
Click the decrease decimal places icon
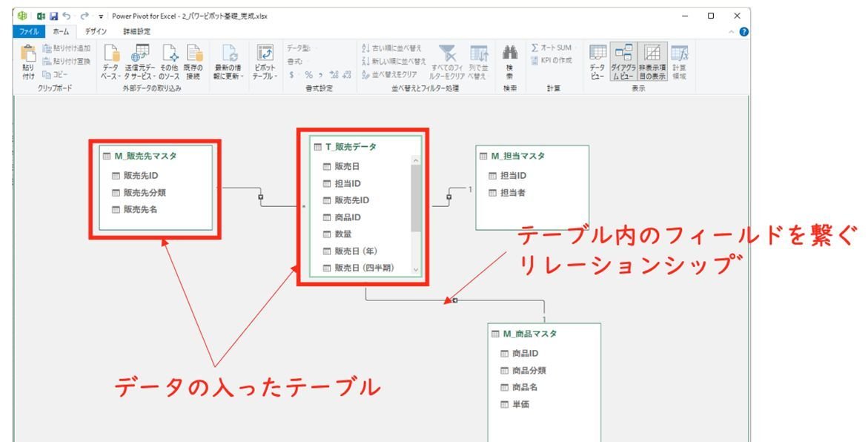click(347, 75)
